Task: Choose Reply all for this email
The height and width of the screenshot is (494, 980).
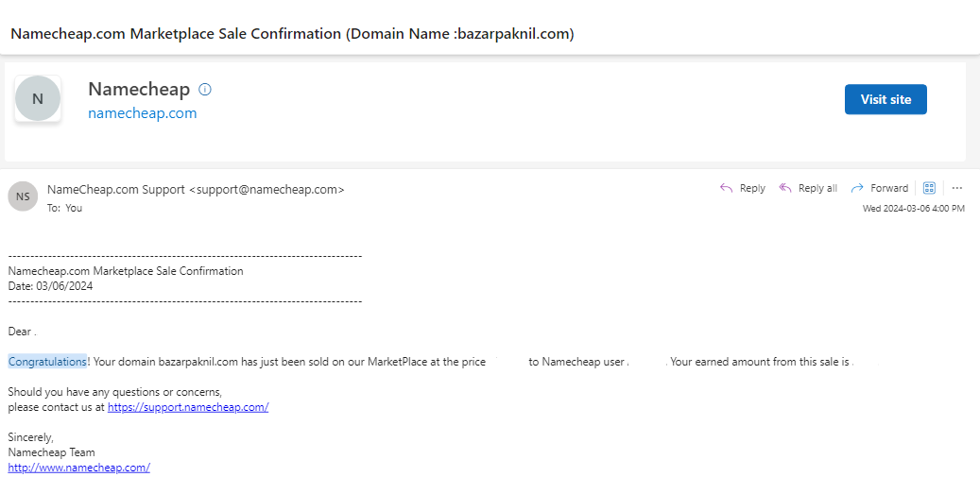Action: [x=807, y=188]
